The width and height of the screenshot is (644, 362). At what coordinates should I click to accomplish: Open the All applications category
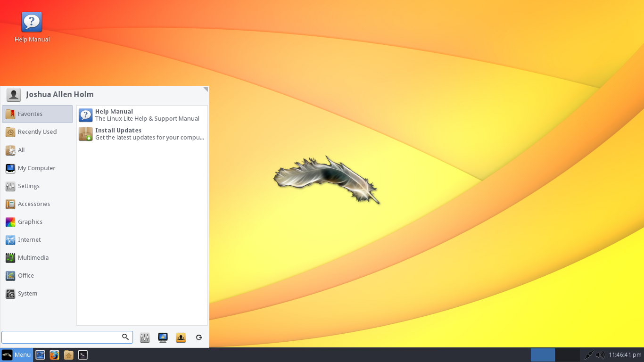(x=38, y=150)
